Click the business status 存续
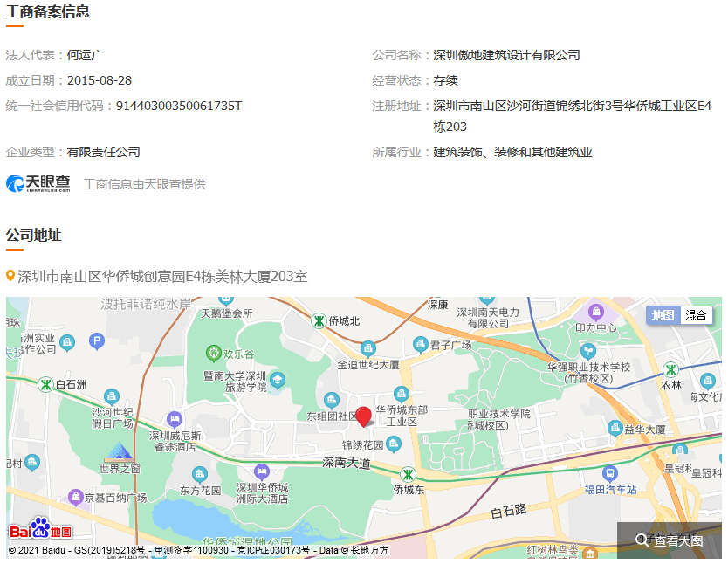Screen dimensions: 728x564 pyautogui.click(x=446, y=81)
